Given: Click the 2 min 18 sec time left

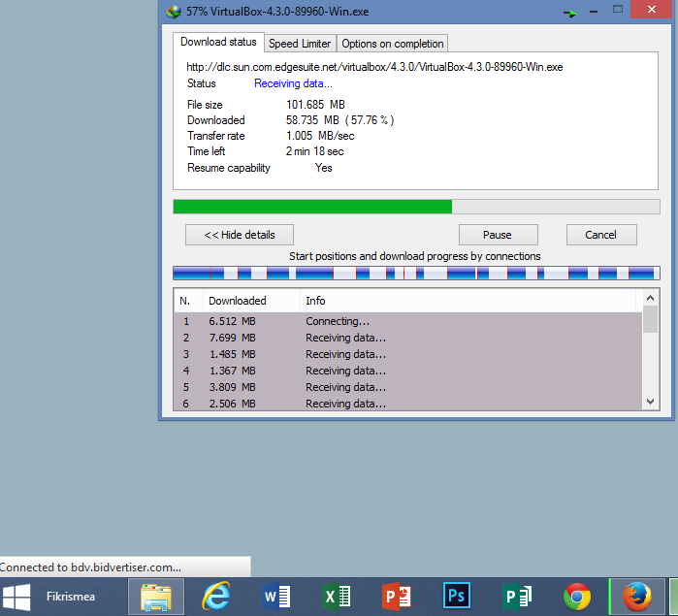Looking at the screenshot, I should point(315,151).
